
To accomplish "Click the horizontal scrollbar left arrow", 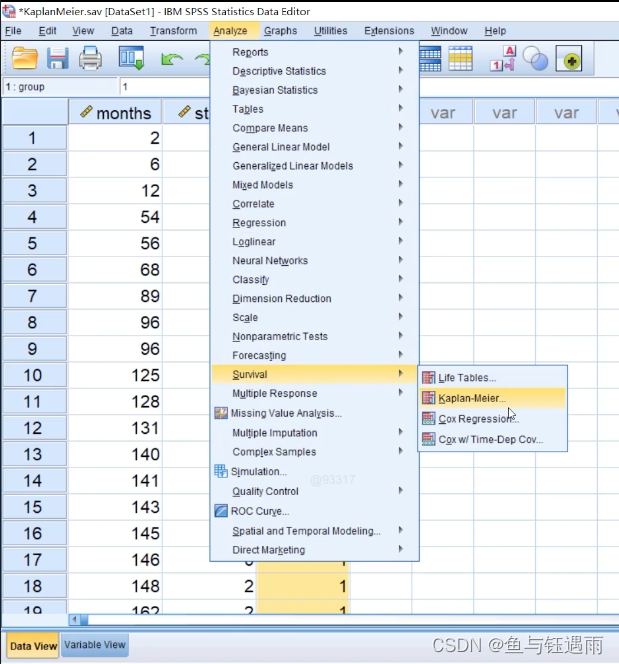I will pos(74,620).
